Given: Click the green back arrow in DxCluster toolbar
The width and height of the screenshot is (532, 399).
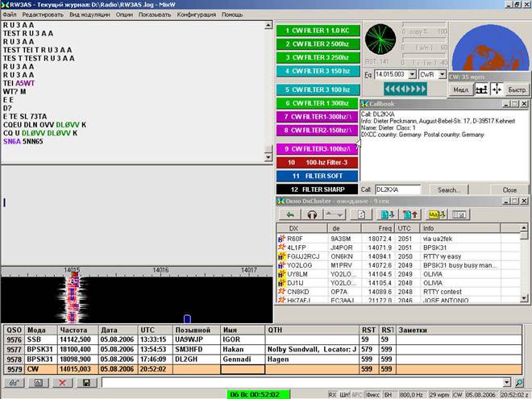Looking at the screenshot, I should pos(290,214).
